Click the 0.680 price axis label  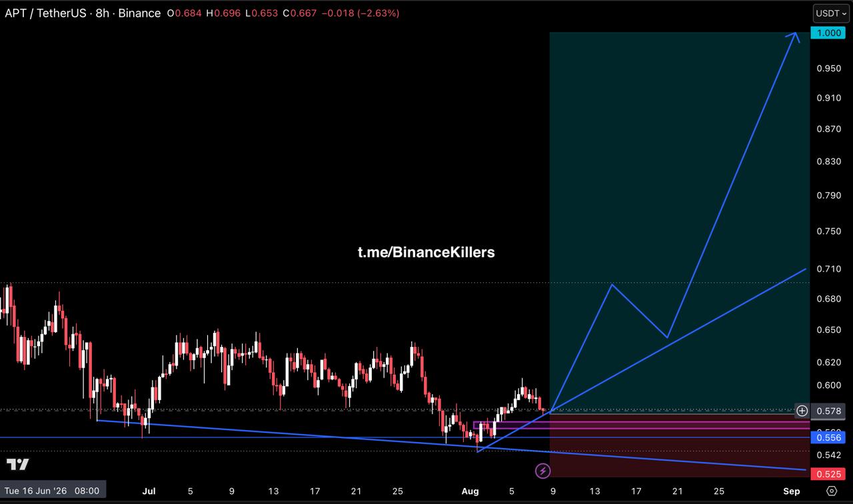click(x=828, y=299)
